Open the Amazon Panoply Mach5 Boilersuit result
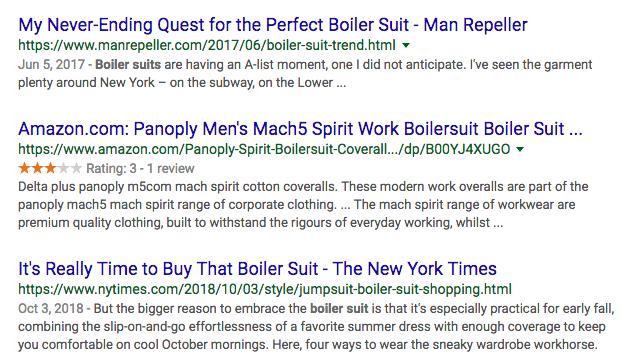This screenshot has width=627, height=364. tap(300, 129)
